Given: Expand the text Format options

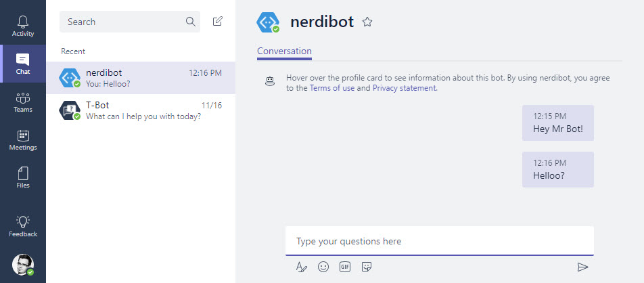Looking at the screenshot, I should click(x=302, y=267).
